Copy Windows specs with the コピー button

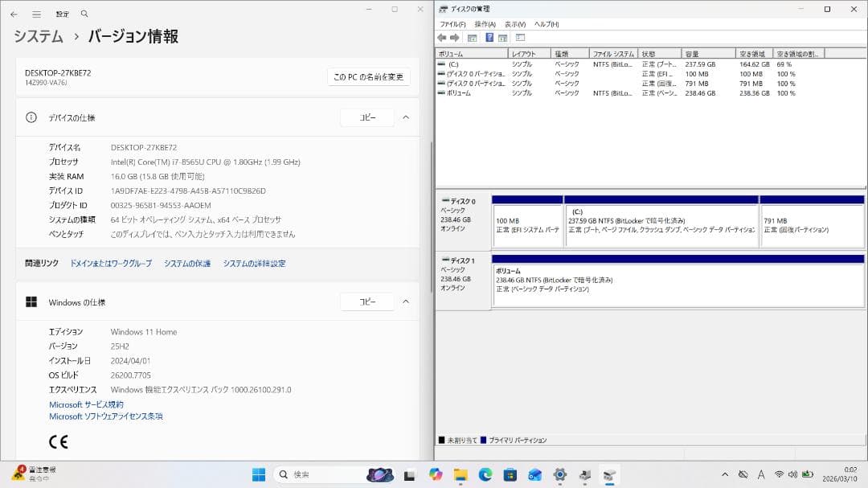[367, 301]
